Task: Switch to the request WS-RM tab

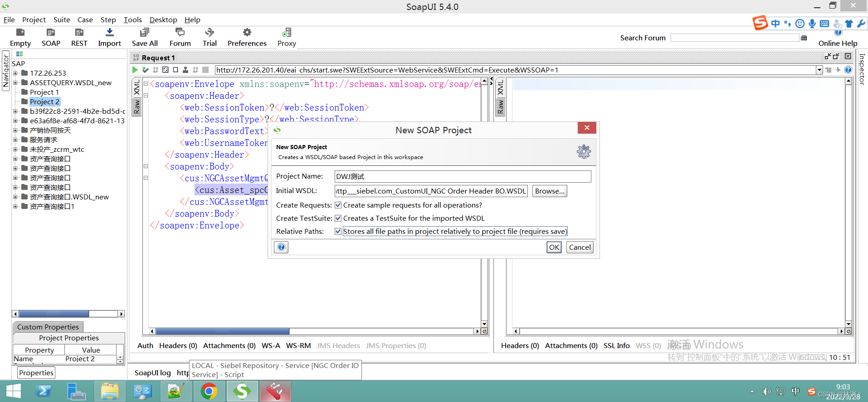Action: [298, 346]
